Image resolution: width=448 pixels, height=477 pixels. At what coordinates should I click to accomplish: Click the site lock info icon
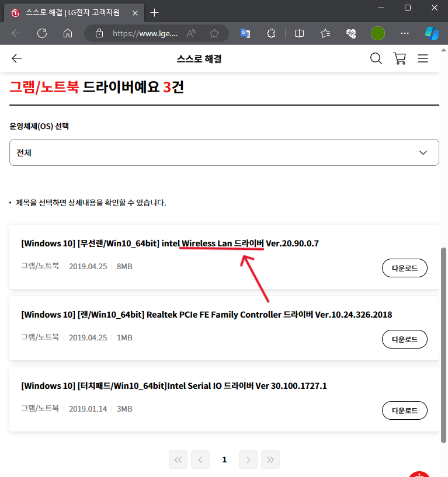99,33
